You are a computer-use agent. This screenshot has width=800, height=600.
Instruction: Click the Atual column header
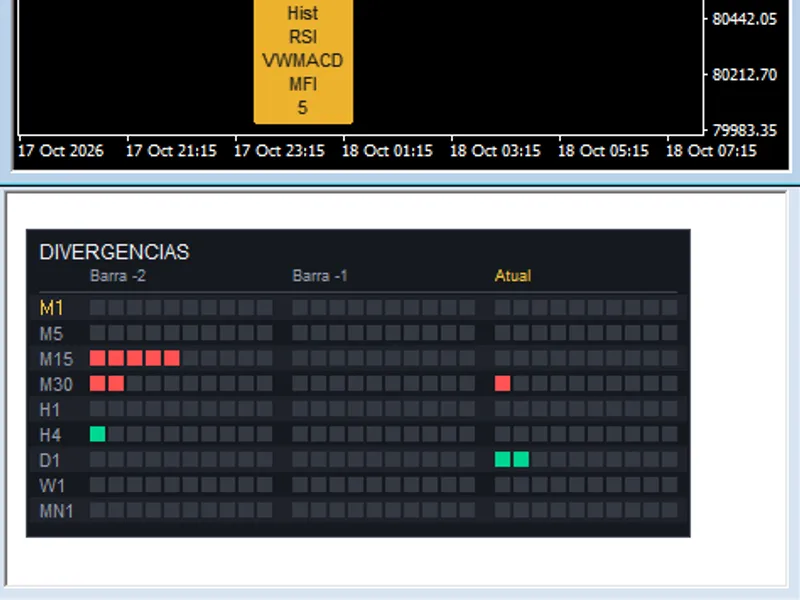513,276
